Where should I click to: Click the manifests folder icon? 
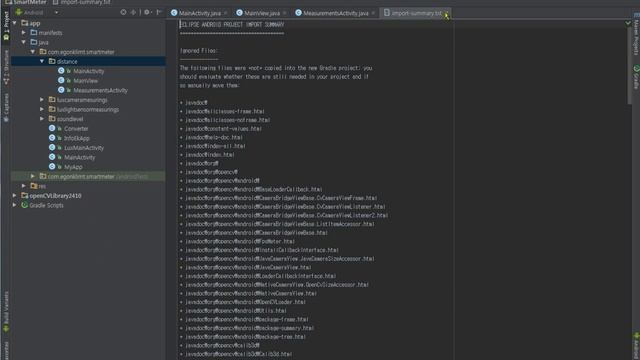click(x=34, y=32)
